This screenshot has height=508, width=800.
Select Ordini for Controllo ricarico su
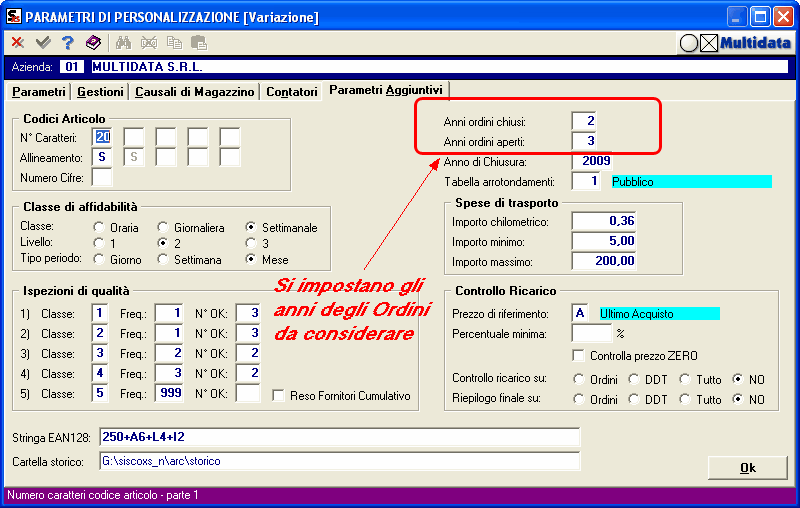coord(579,379)
